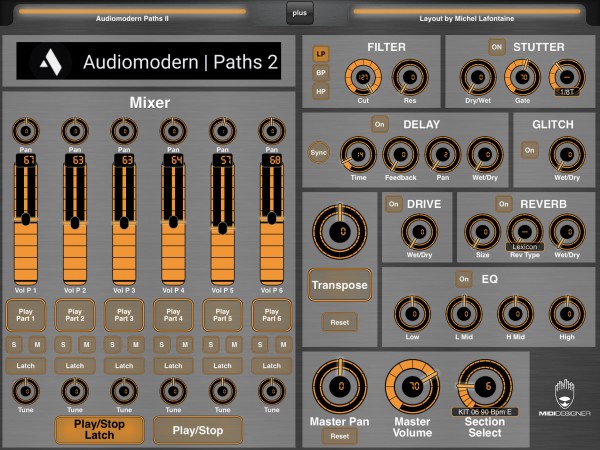Image resolution: width=600 pixels, height=450 pixels.
Task: Click the Vol P 1 fader
Action: pos(26,220)
